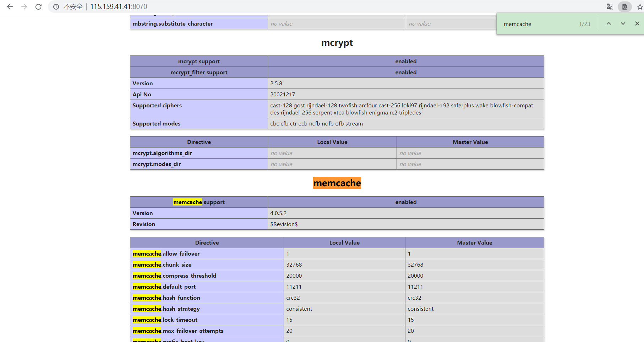Click the address bar URL 115.159.41.41:8070
644x342 pixels.
pos(119,7)
